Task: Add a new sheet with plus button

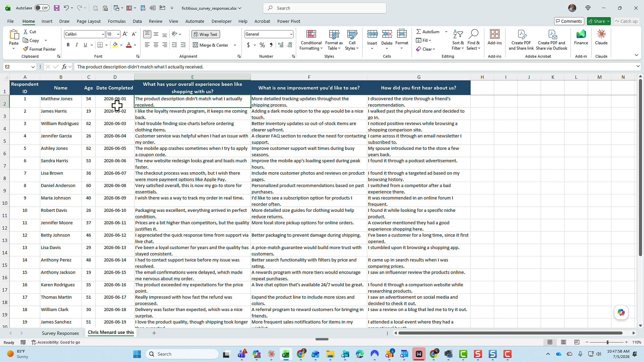Action: [x=154, y=333]
